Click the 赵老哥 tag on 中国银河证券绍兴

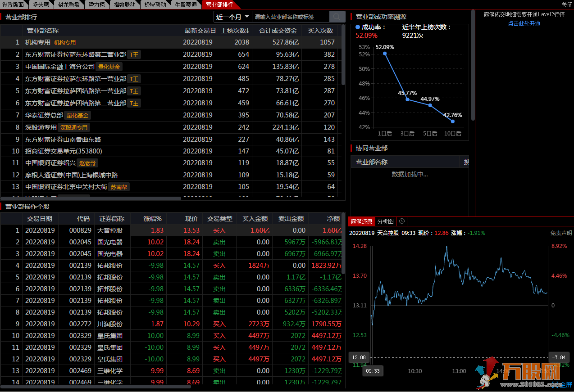(x=87, y=163)
